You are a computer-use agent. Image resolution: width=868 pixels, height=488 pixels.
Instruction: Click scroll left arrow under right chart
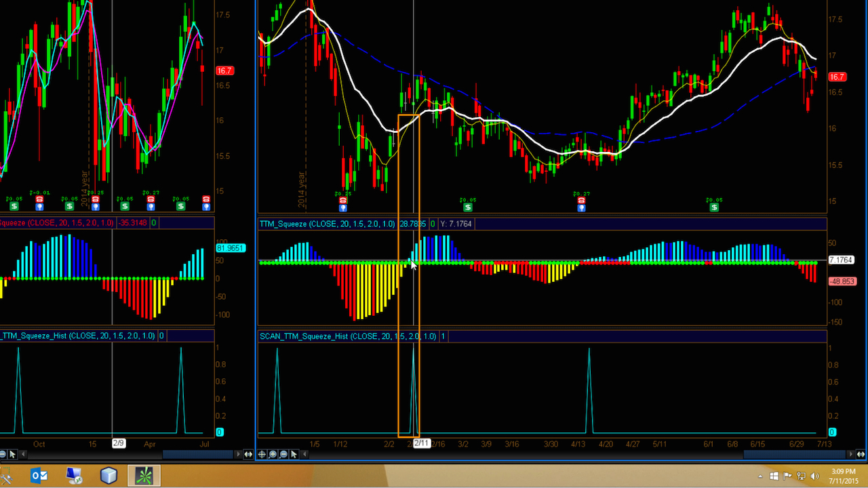304,454
